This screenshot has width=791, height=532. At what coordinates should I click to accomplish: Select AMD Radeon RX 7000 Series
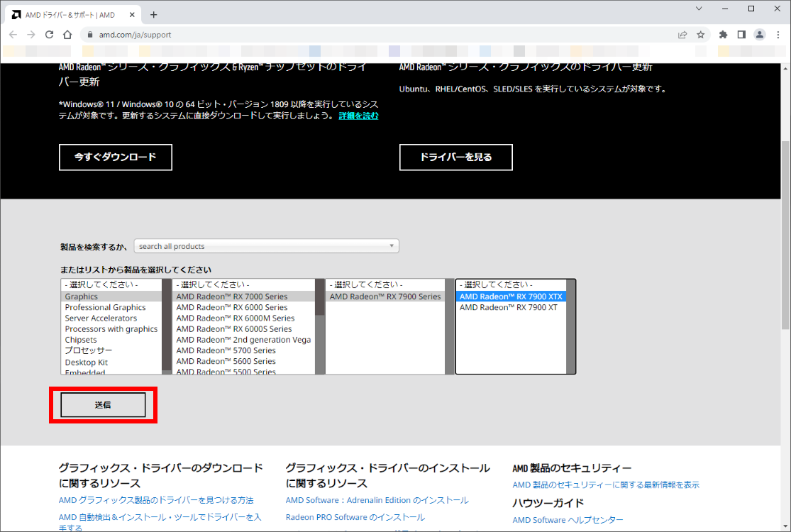[243, 297]
